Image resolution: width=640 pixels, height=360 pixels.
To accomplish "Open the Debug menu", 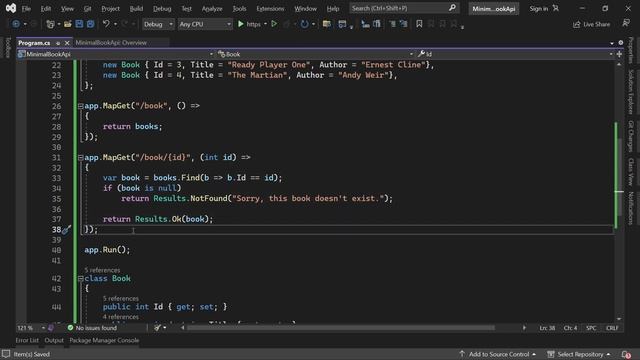I will coord(162,8).
